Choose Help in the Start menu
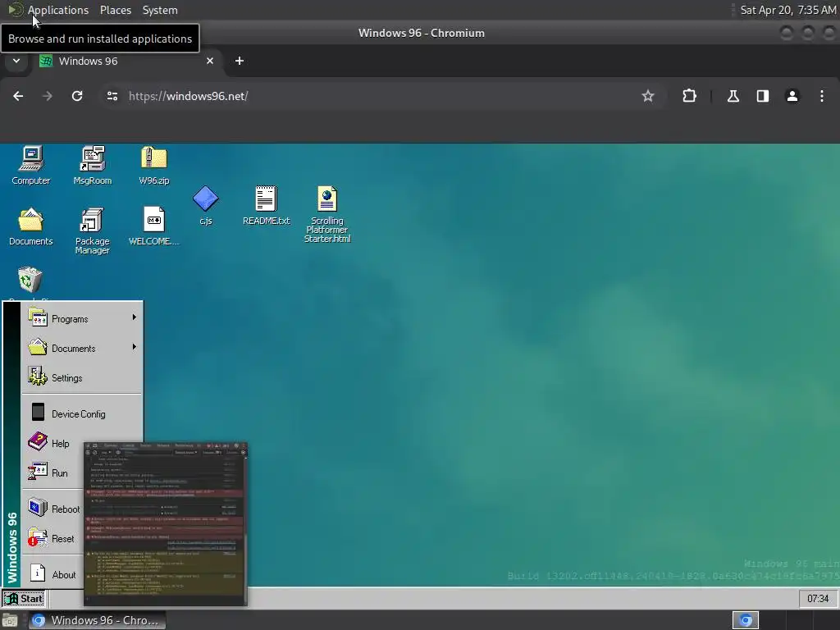This screenshot has width=840, height=630. coord(53,443)
